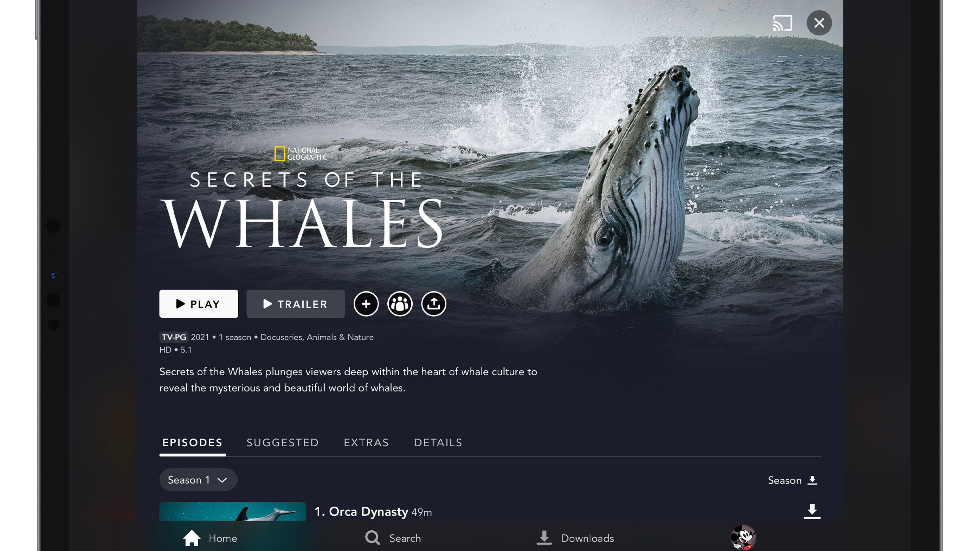
Task: Tap the Chromecast cast icon
Action: click(x=782, y=23)
